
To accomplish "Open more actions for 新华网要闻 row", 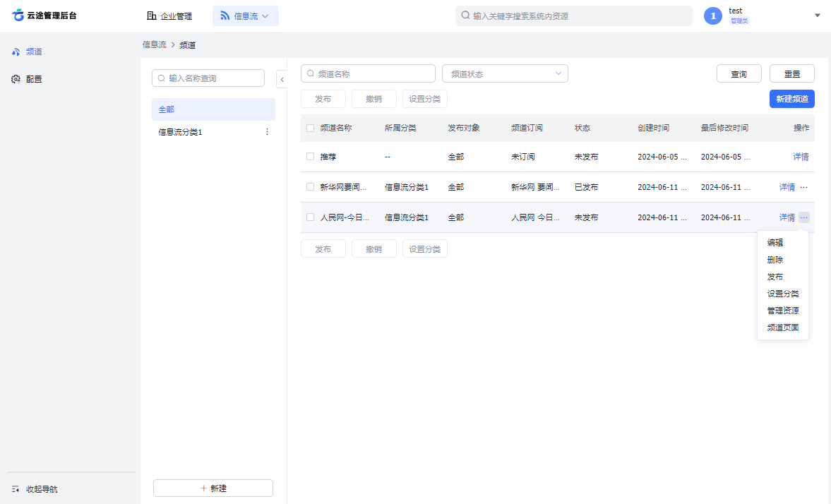I will pos(804,187).
